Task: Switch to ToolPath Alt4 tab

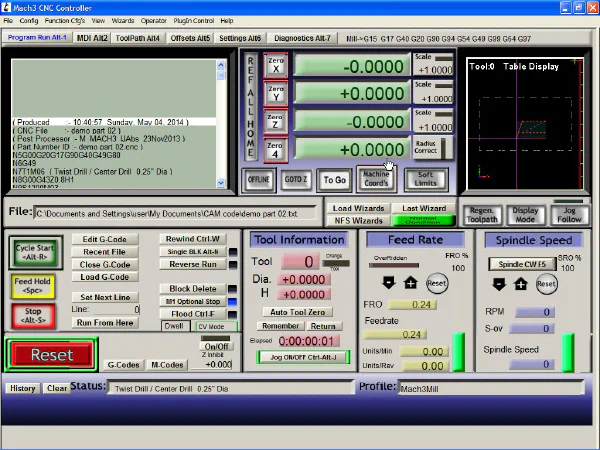Action: [138, 38]
